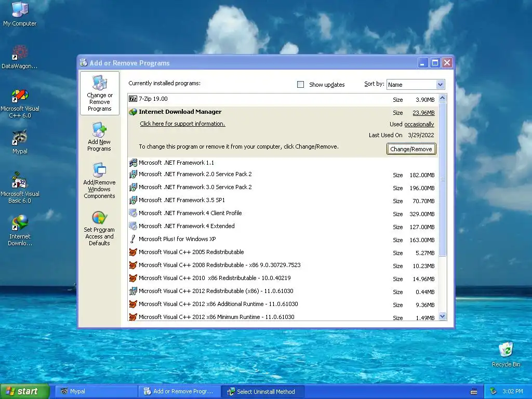This screenshot has width=532, height=399.
Task: Switch to Select Uninstall Method taskbar button
Action: coord(263,392)
